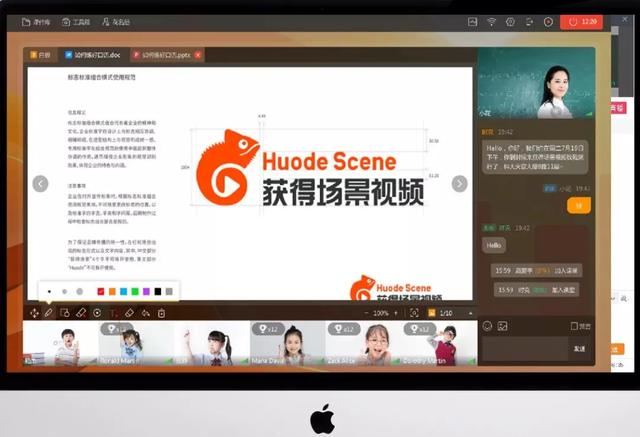This screenshot has width=640, height=437.
Task: Click the send-image icon in chat
Action: pyautogui.click(x=502, y=326)
